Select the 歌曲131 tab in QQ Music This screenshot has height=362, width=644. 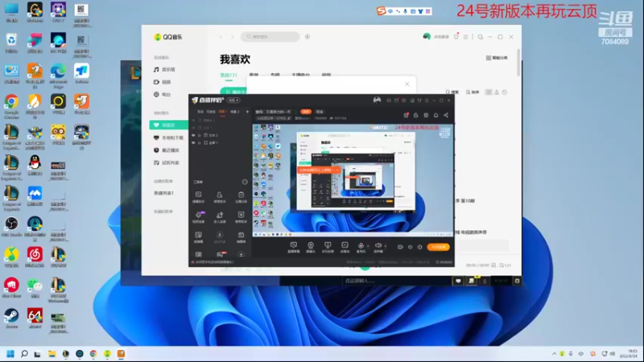[x=229, y=75]
